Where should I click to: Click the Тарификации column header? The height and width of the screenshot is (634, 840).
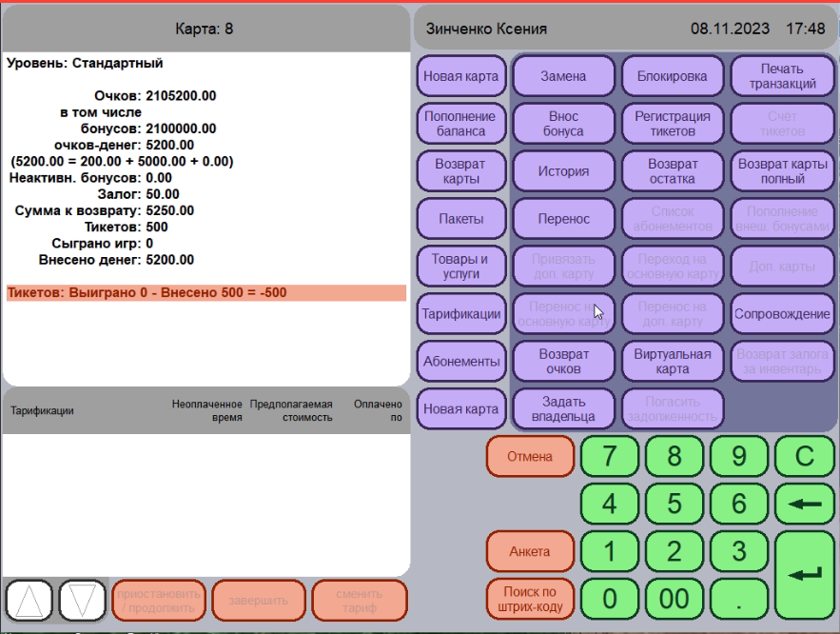coord(42,411)
